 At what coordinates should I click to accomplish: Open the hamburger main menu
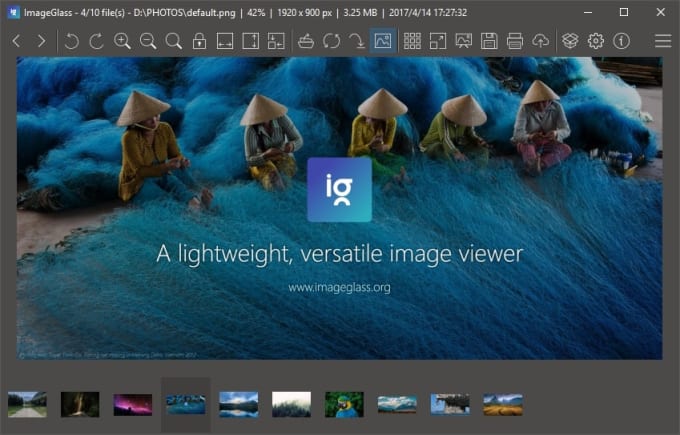click(663, 41)
